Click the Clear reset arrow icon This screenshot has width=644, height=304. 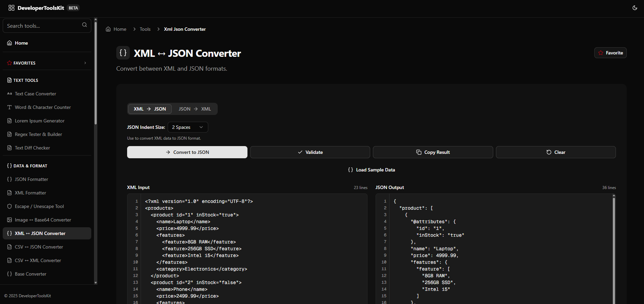coord(549,152)
